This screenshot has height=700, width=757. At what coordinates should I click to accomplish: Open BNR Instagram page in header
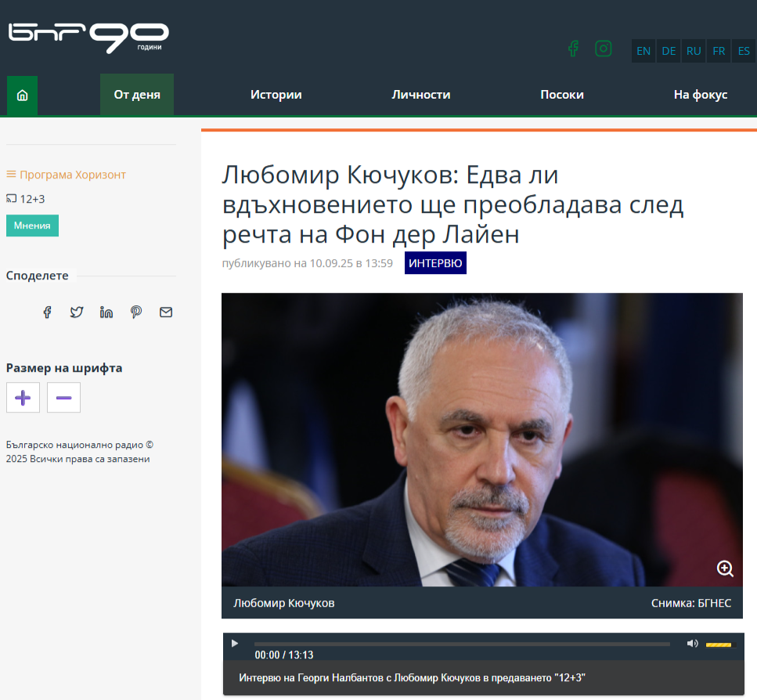[x=604, y=49]
